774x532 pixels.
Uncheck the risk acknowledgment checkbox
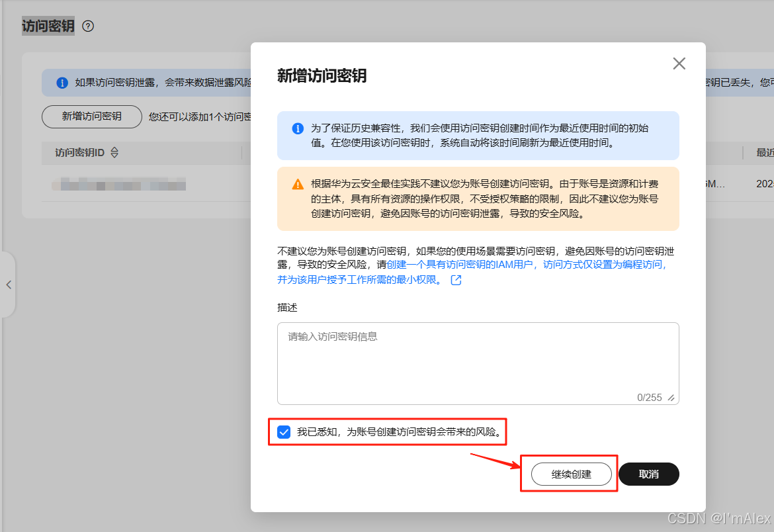(284, 431)
